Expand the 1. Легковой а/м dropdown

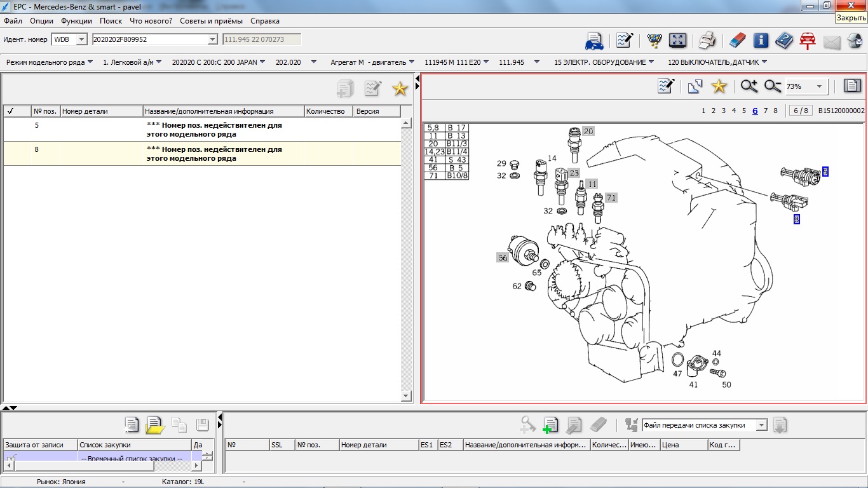pyautogui.click(x=158, y=62)
